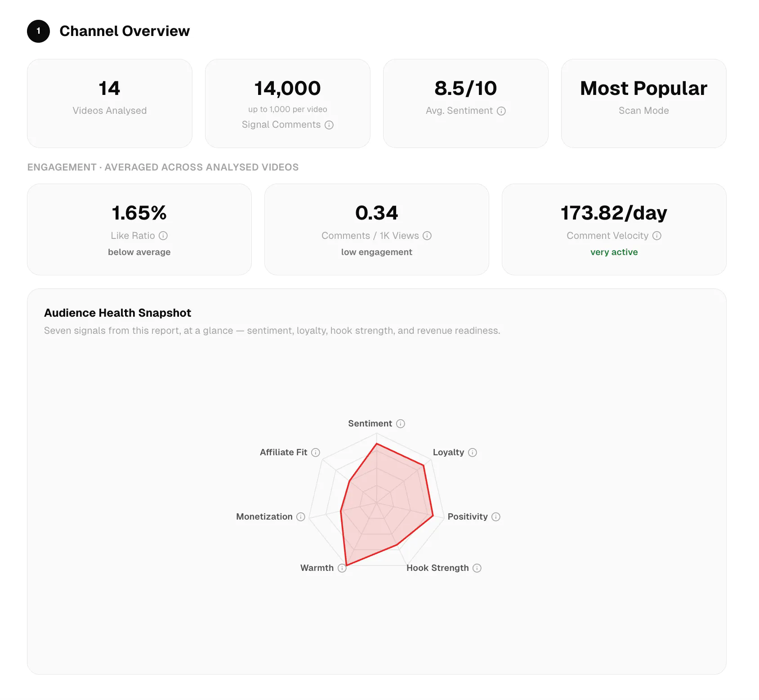Click the Channel Overview heading
759x700 pixels.
point(125,31)
